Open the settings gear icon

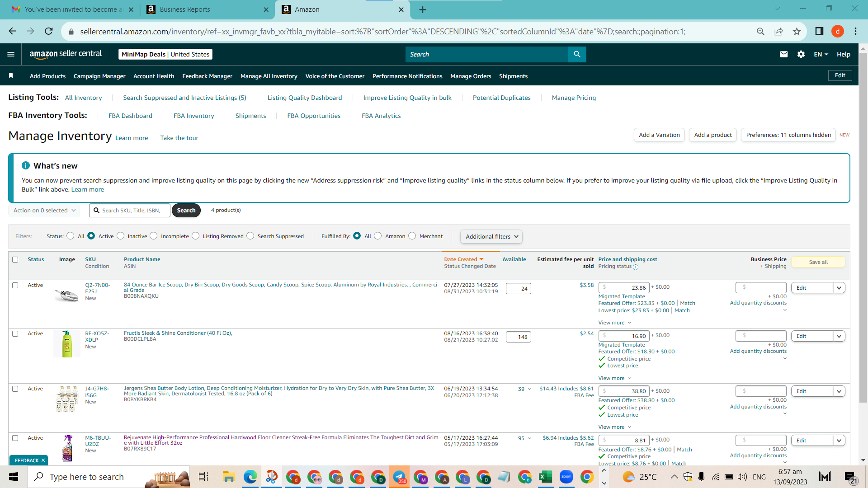[x=801, y=54]
